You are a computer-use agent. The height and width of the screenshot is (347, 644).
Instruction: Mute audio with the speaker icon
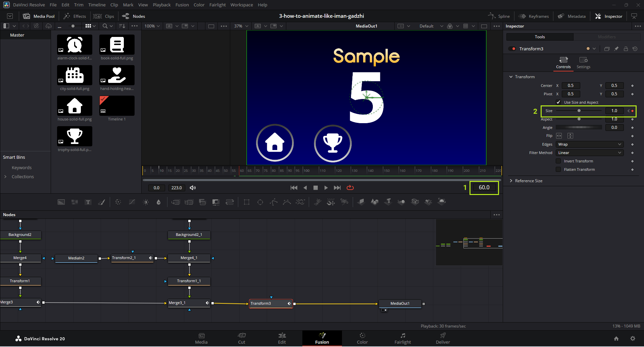[x=193, y=188]
